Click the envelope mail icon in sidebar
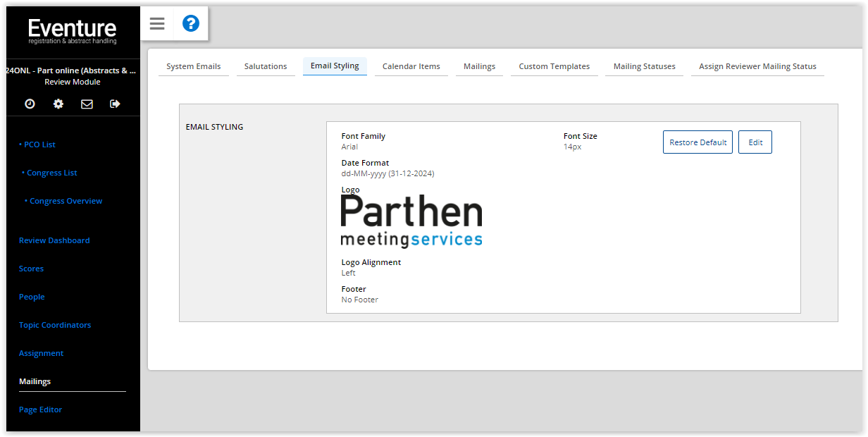868x437 pixels. [87, 104]
